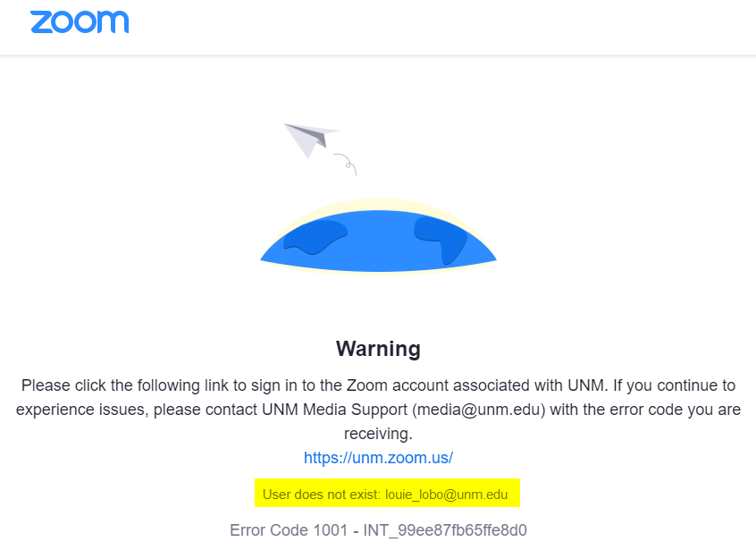The width and height of the screenshot is (756, 550).
Task: Select the Warning heading
Action: click(x=378, y=348)
